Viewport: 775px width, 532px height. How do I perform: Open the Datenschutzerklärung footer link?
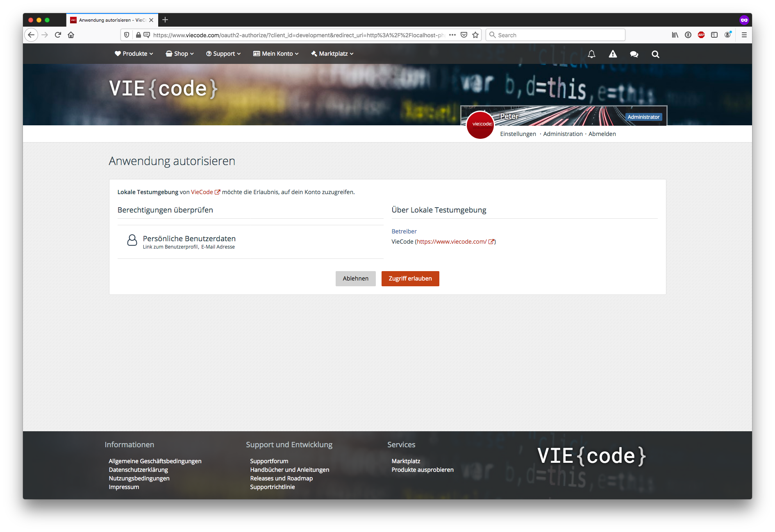tap(138, 470)
